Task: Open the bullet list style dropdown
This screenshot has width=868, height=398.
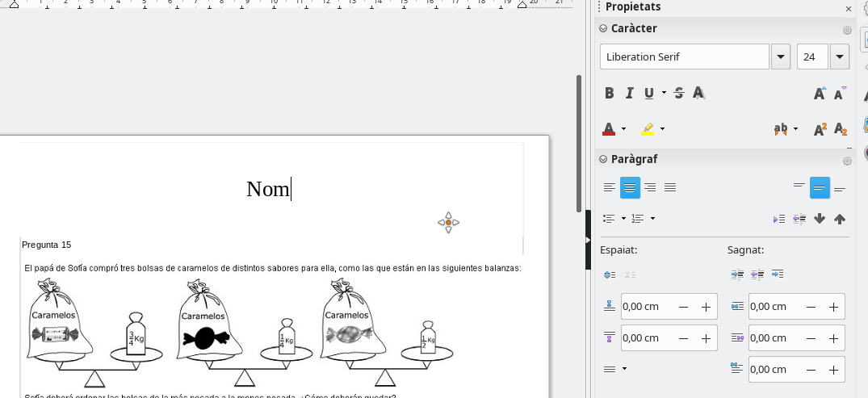Action: tap(623, 219)
